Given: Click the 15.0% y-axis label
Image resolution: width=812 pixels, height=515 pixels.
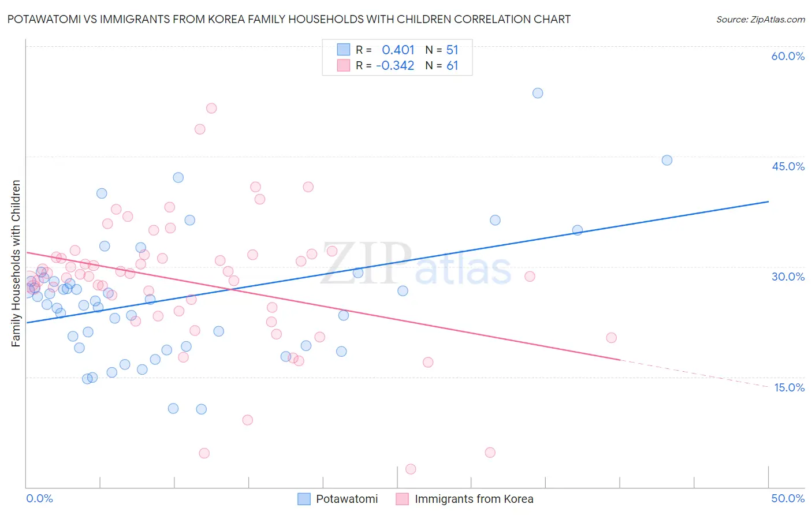Looking at the screenshot, I should tap(789, 387).
